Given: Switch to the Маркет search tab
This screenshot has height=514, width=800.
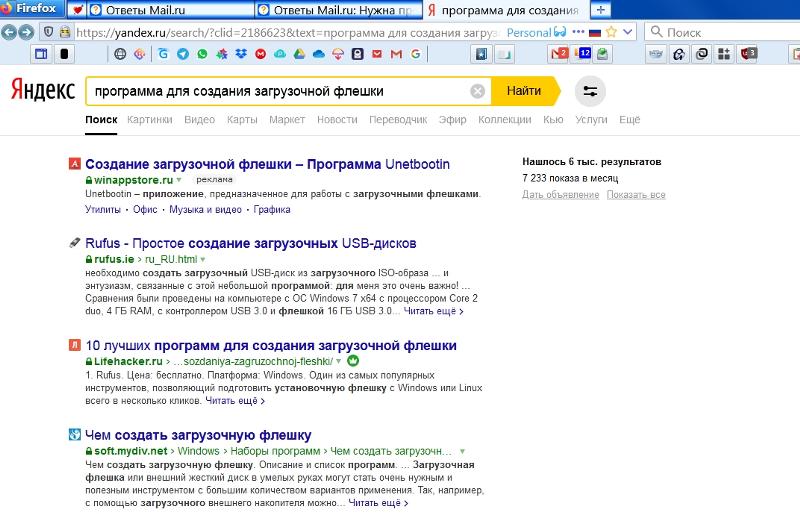Looking at the screenshot, I should click(x=287, y=119).
